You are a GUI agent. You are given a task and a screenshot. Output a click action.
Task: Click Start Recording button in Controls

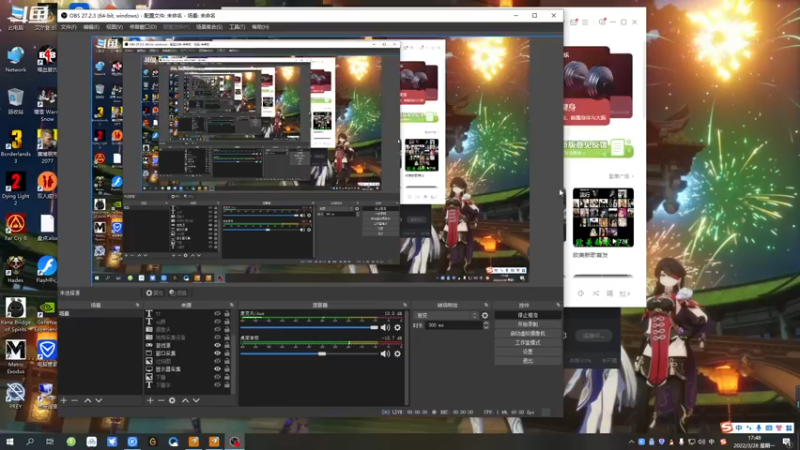(528, 324)
